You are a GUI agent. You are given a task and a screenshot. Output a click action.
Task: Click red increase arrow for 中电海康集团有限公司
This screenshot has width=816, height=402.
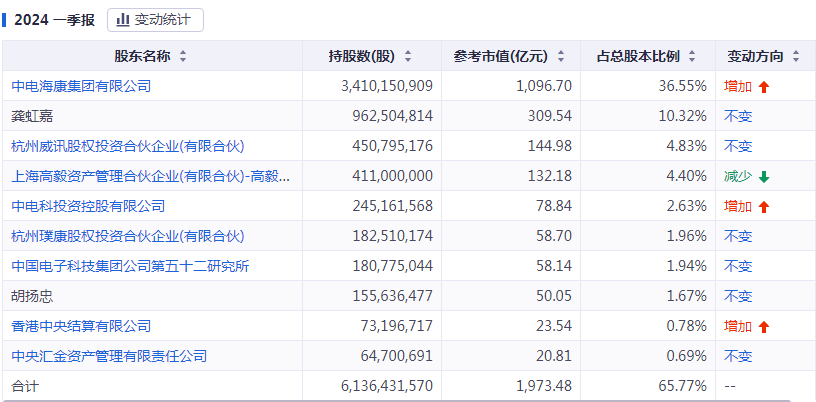(764, 87)
